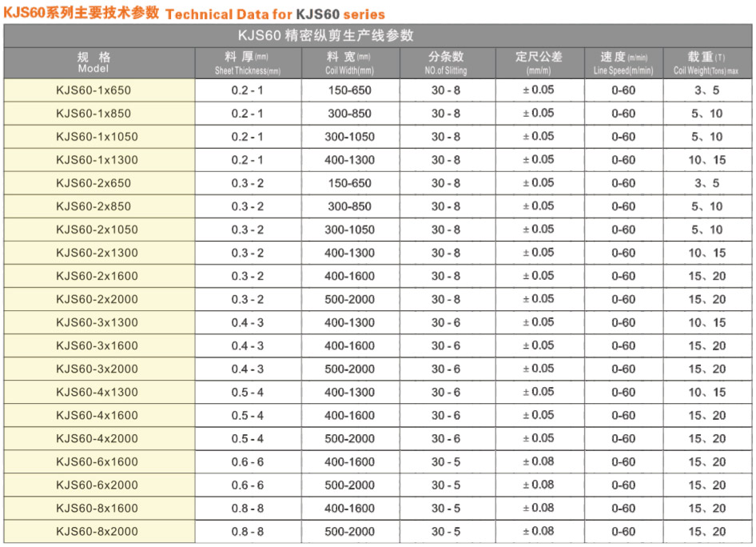The height and width of the screenshot is (547, 756).
Task: Click the tolerance value in KJS60-6x2000 row
Action: (539, 485)
